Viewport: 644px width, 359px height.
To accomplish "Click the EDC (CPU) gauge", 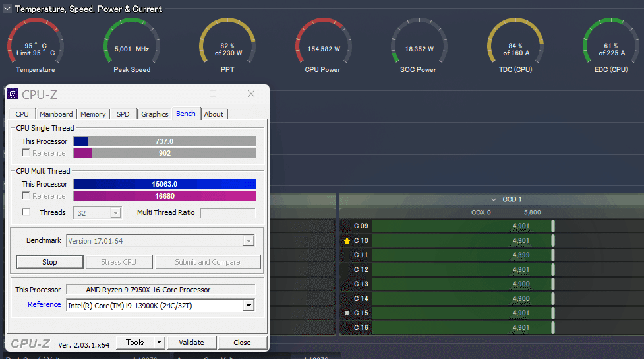I will tap(611, 46).
